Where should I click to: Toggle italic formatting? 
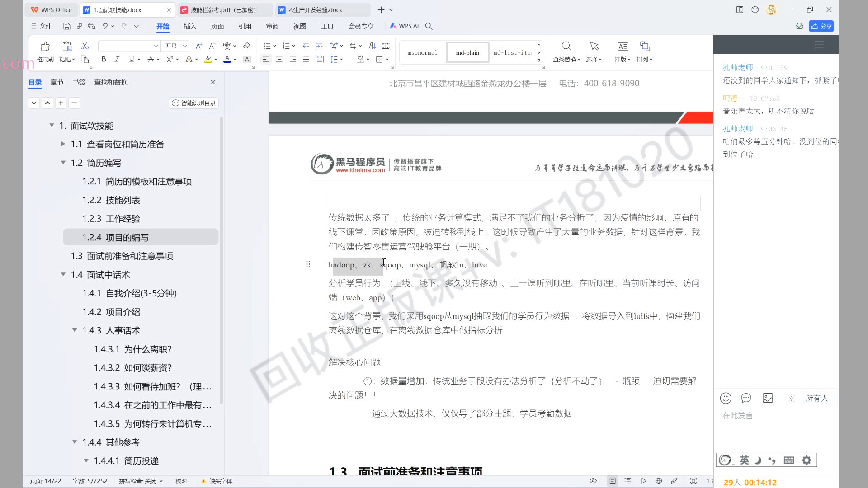tap(117, 59)
